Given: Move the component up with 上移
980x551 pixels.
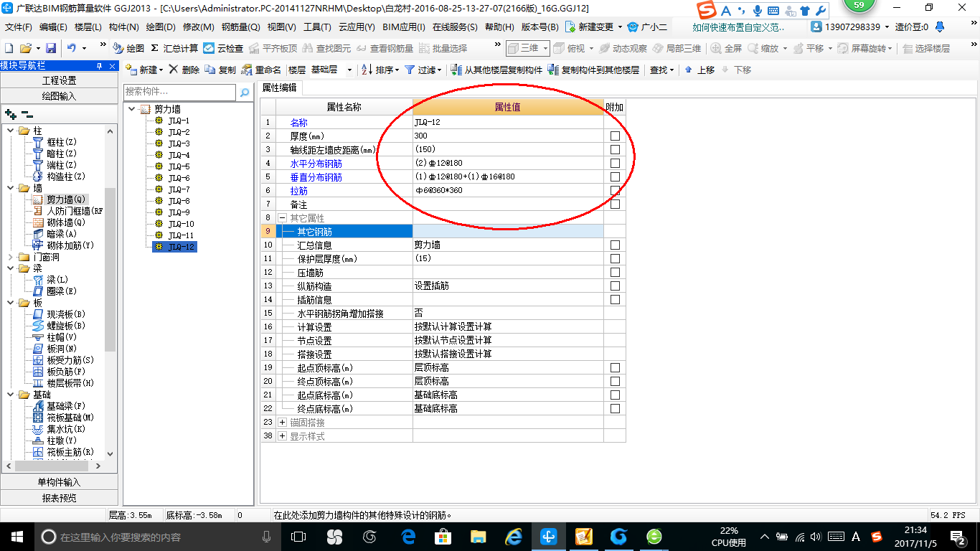Looking at the screenshot, I should 699,70.
